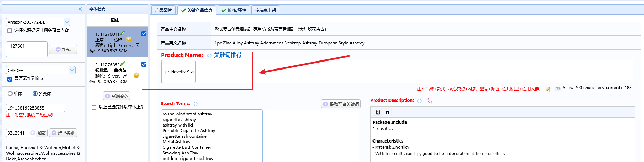Viewport: 644px width, 162px height.
Task: Uncheck the 是否添加到title checkbox
Action: [x=10, y=79]
